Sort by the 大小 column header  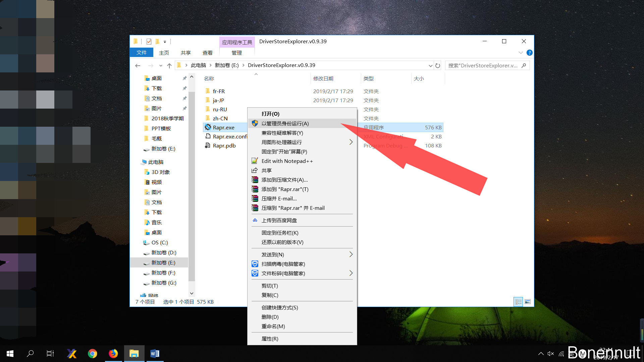click(x=428, y=78)
